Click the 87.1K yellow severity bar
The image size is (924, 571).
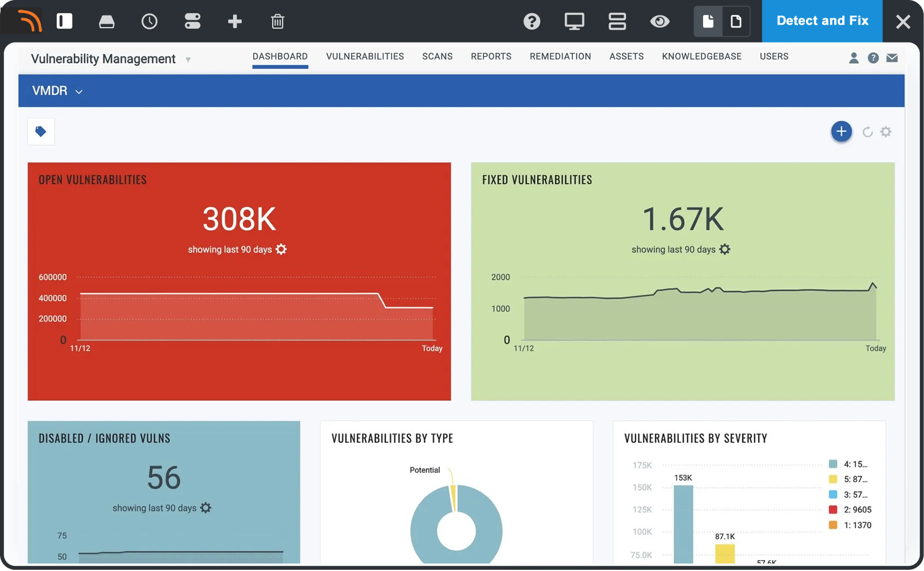(x=725, y=554)
